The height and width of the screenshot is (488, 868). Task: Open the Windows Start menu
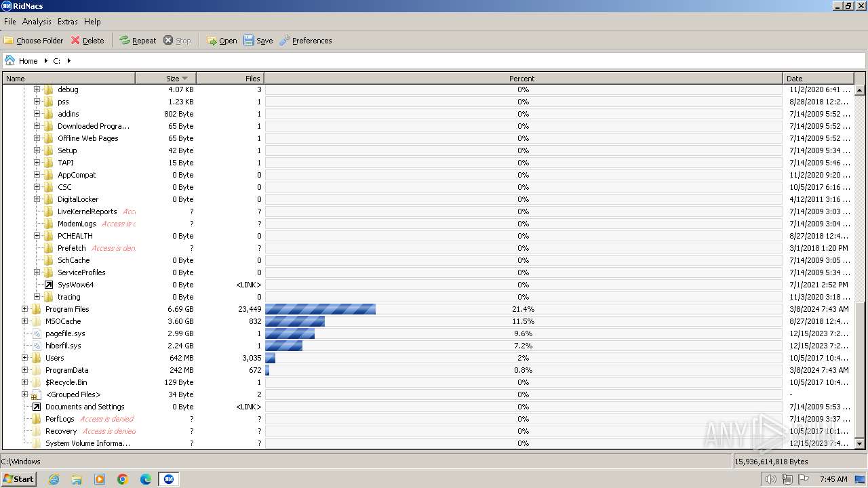coord(19,479)
